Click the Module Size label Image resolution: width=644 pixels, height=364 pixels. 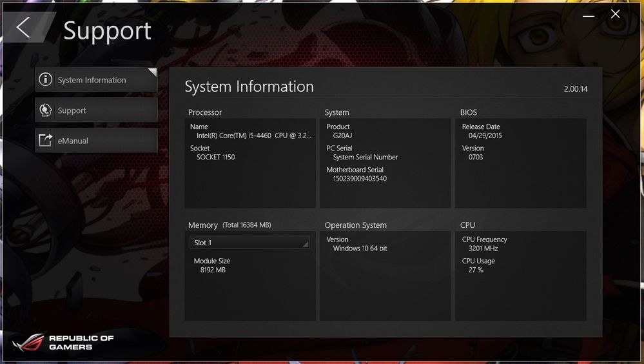pyautogui.click(x=212, y=261)
